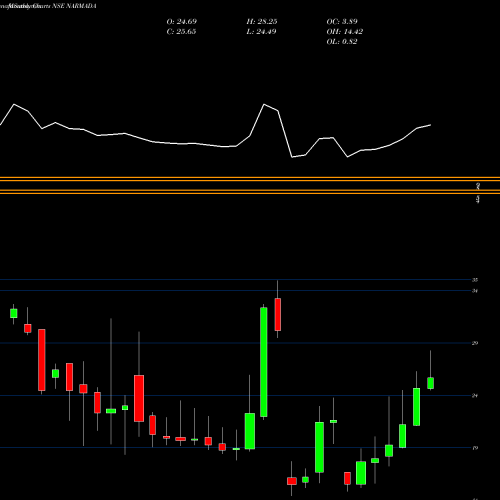
Task: Click the OL: 0.82 reading
Action: tap(342, 42)
